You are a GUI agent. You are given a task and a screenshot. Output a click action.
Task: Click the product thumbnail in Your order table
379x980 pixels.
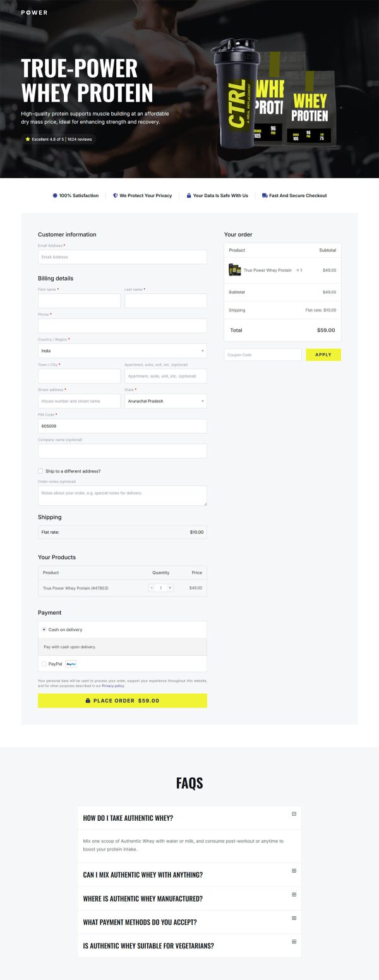(x=234, y=270)
